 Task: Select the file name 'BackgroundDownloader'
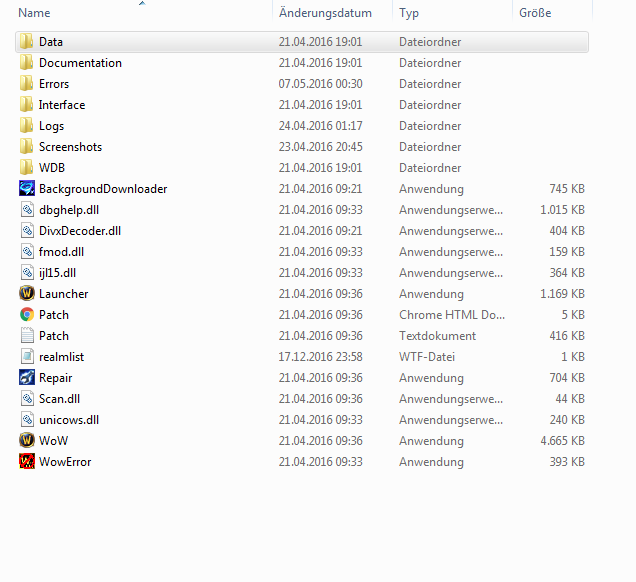pos(103,189)
